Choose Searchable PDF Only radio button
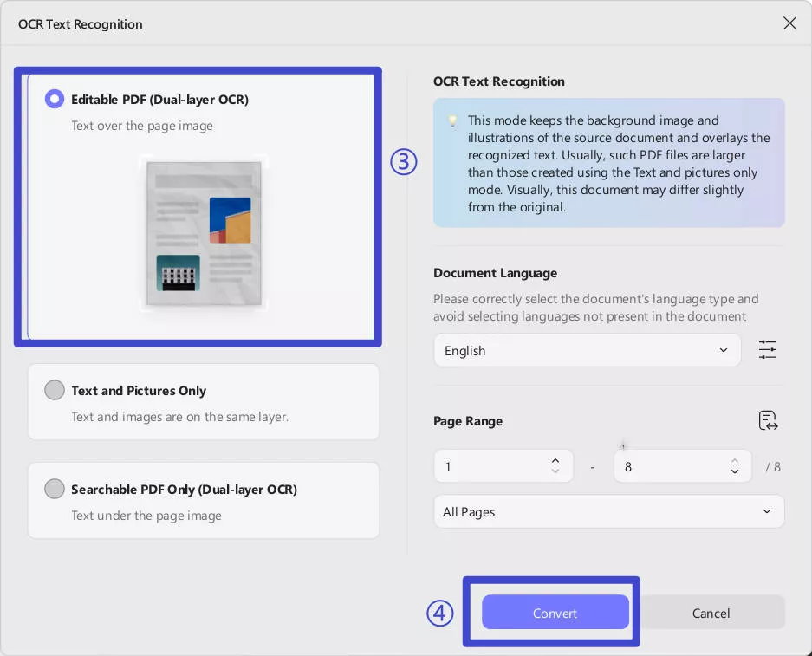 click(x=55, y=489)
